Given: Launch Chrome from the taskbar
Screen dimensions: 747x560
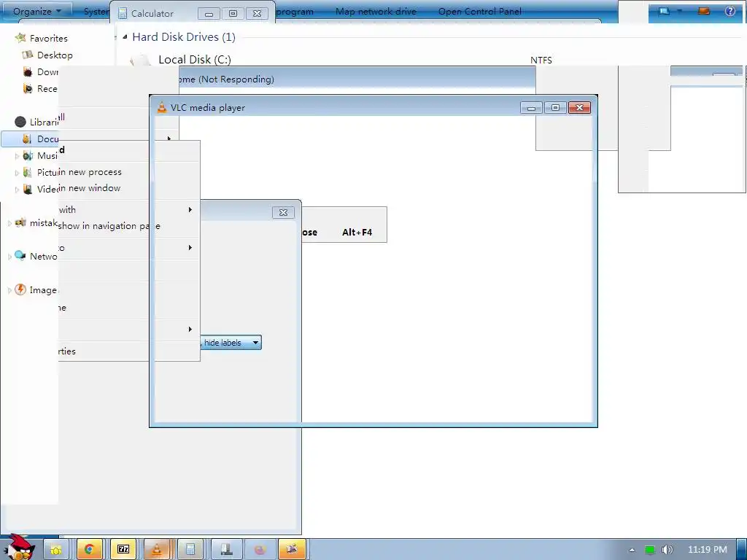Looking at the screenshot, I should click(89, 550).
